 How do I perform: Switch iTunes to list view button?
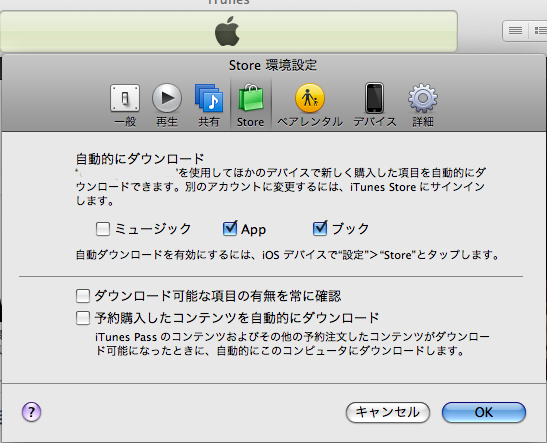point(516,31)
